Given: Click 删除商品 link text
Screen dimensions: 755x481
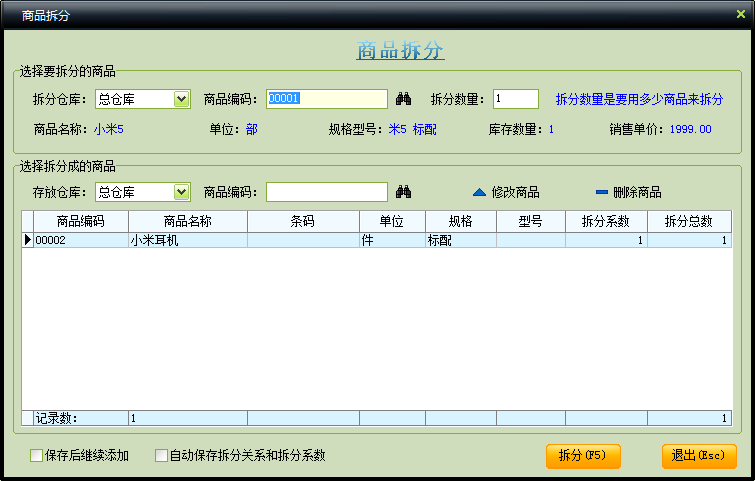Looking at the screenshot, I should [637, 192].
